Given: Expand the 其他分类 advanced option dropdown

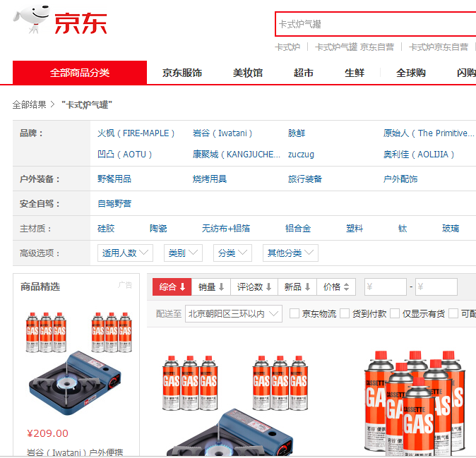Looking at the screenshot, I should coord(290,253).
